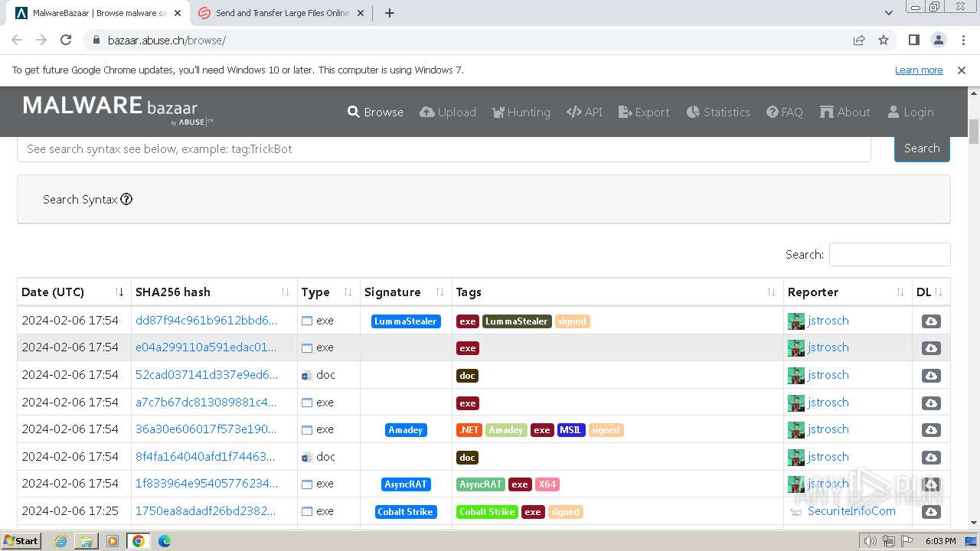Focus the table filter Search box
Screen dimensions: 980x551
point(890,255)
